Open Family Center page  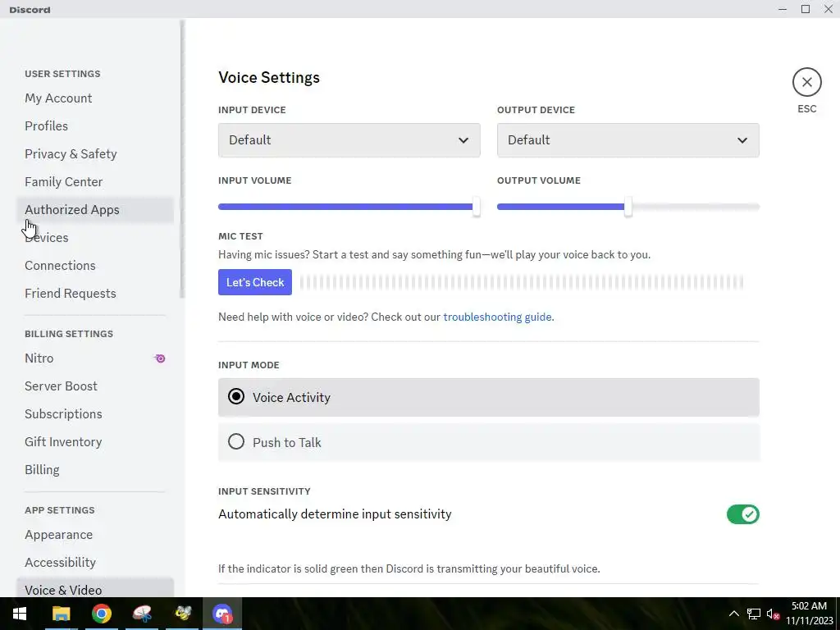(95, 181)
